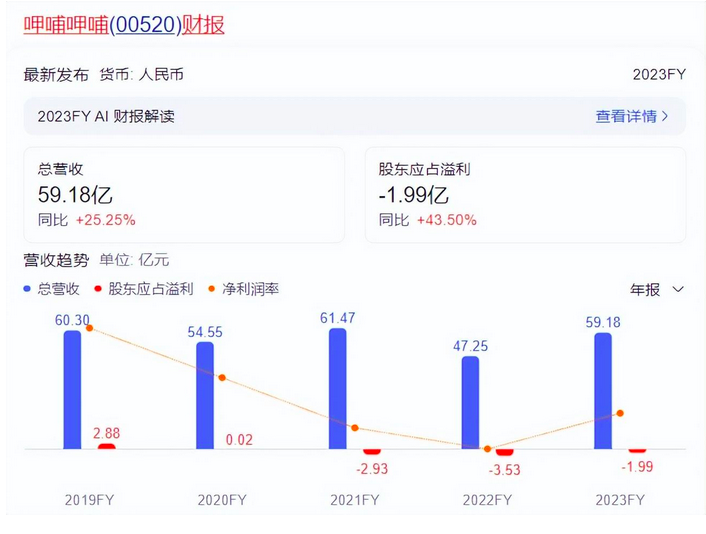Click the 47.25 bar value
Screen dimensions: 706x534
coord(470,346)
